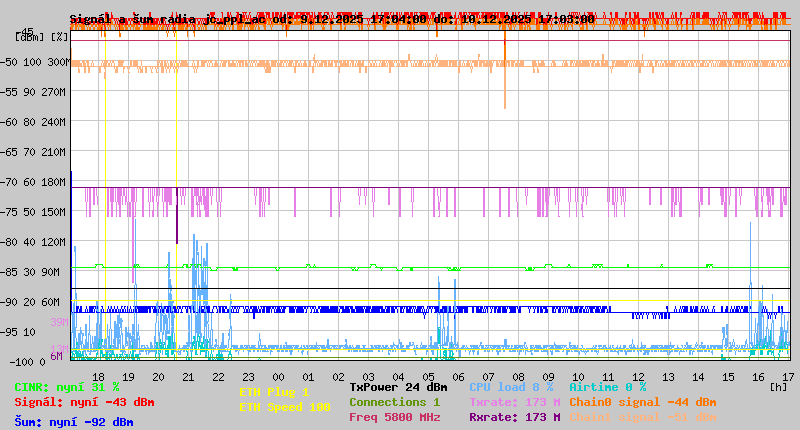Click the '10' hour tick label on x-axis
The height and width of the screenshot is (430, 800).
578,377
